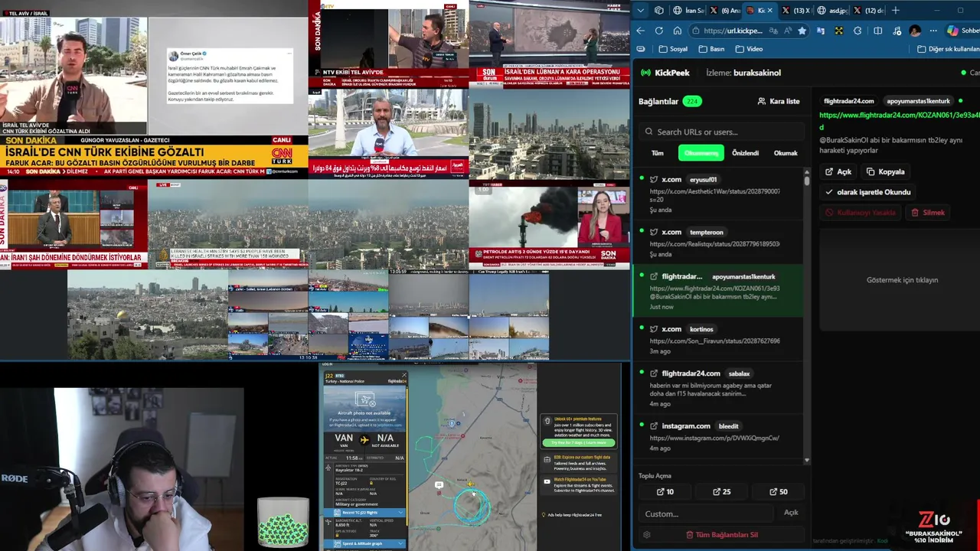
Task: Open the workspaces icon in the tab bar
Action: (659, 11)
